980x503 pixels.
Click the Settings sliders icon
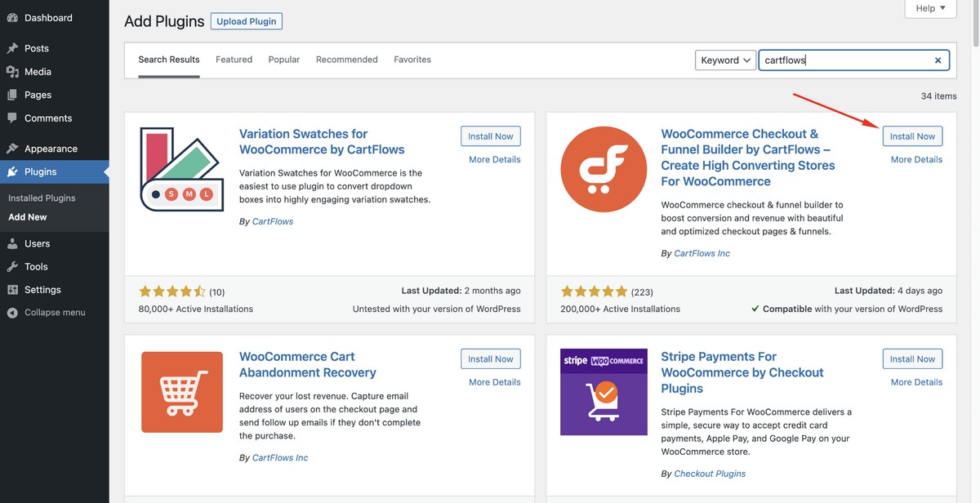(x=12, y=289)
